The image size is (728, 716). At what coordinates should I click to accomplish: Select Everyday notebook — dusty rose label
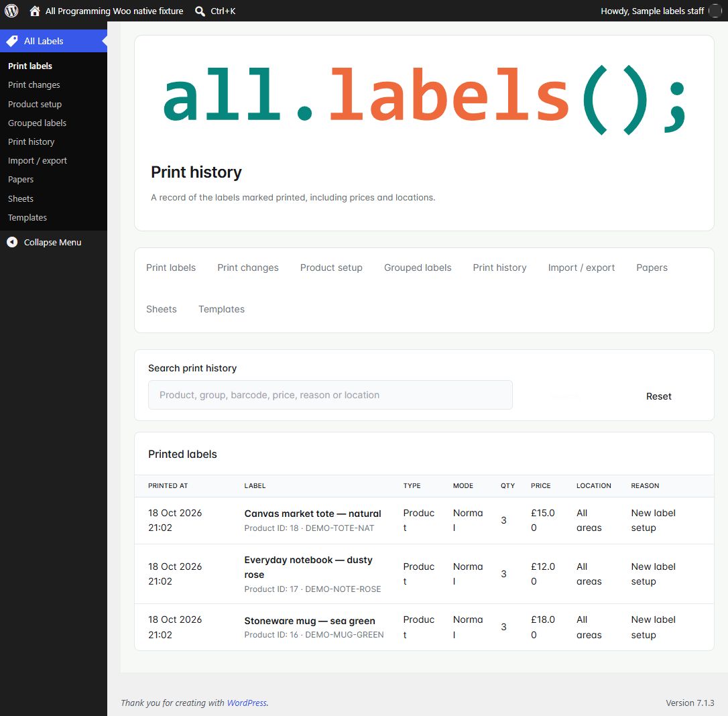pyautogui.click(x=308, y=567)
